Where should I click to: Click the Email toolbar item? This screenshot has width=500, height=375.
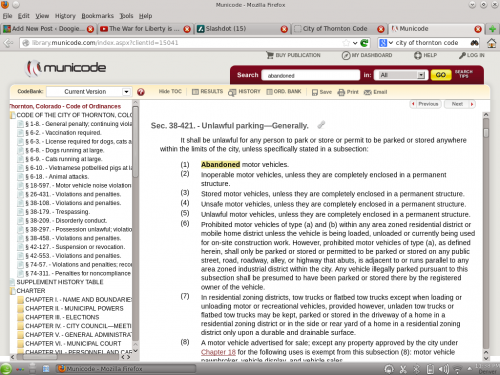coord(375,92)
